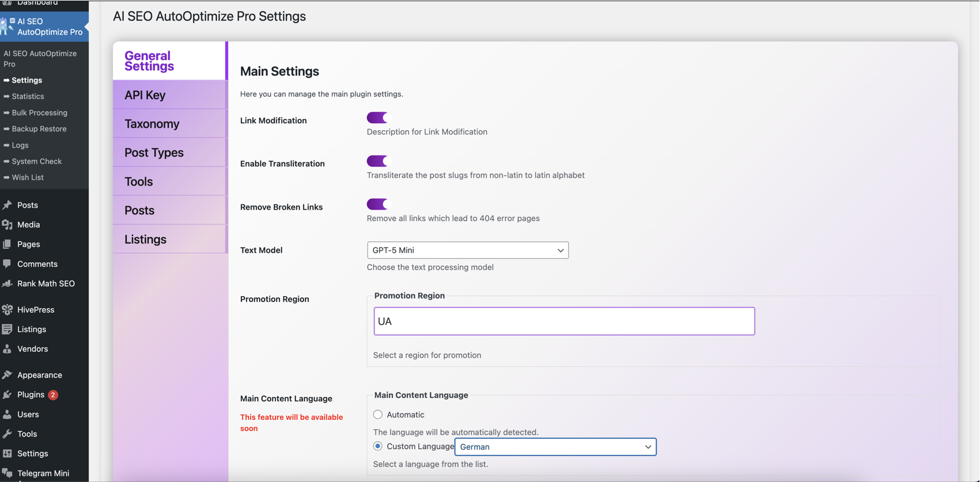The width and height of the screenshot is (980, 482).
Task: Open the Media menu item
Action: 28,225
